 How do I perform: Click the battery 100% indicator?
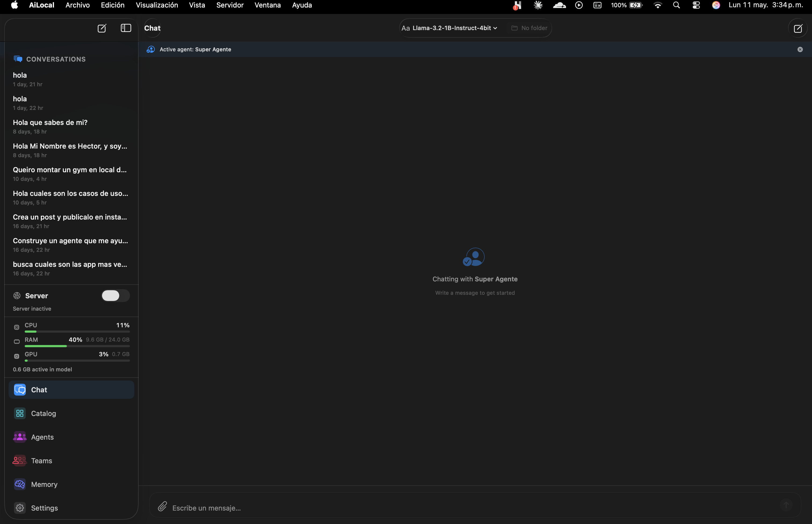point(626,5)
